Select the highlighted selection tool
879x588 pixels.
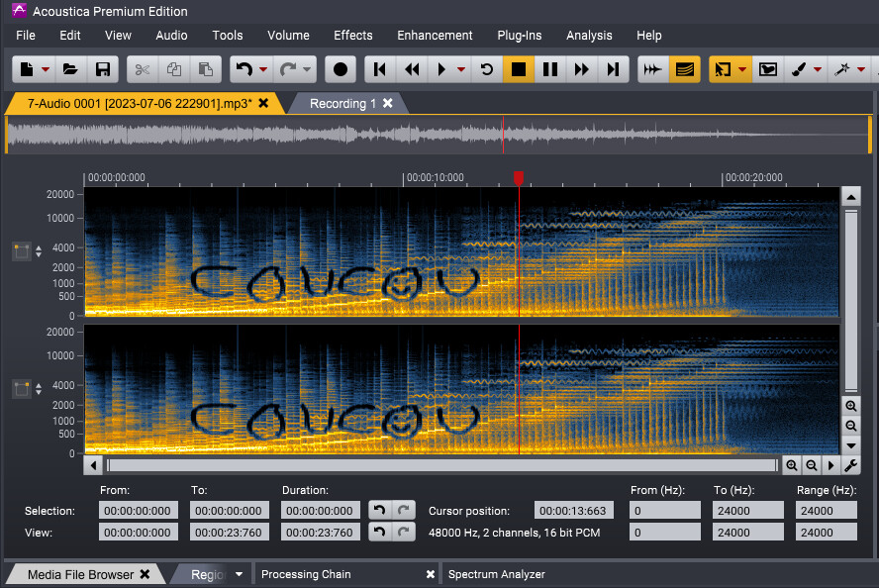pos(723,69)
